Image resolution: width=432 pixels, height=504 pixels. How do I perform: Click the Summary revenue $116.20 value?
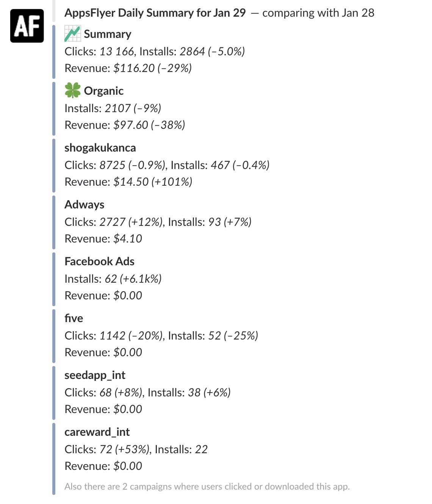(134, 68)
